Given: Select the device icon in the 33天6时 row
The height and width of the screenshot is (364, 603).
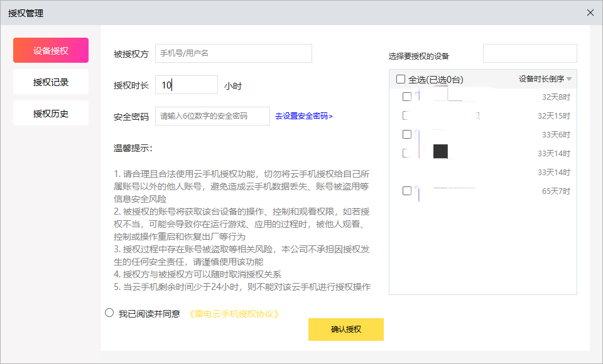Looking at the screenshot, I should click(419, 136).
